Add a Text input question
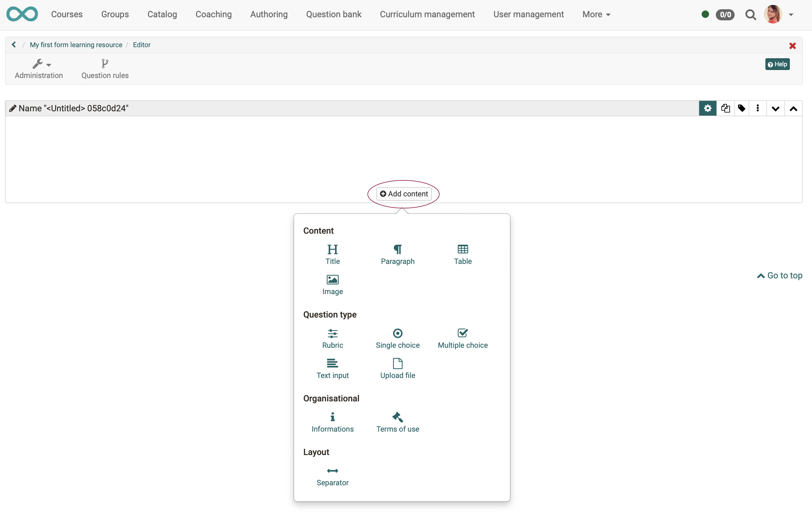The image size is (812, 513). 332,368
